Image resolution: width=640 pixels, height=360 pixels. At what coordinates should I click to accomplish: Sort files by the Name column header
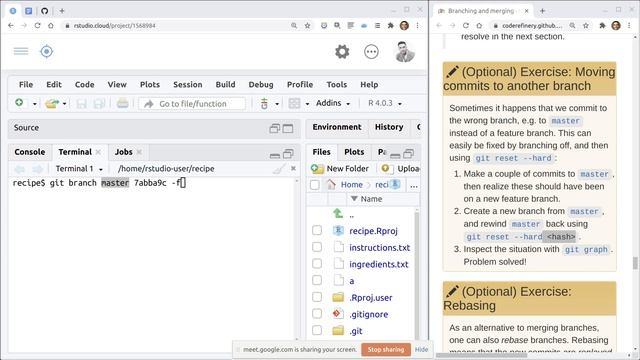pos(371,199)
